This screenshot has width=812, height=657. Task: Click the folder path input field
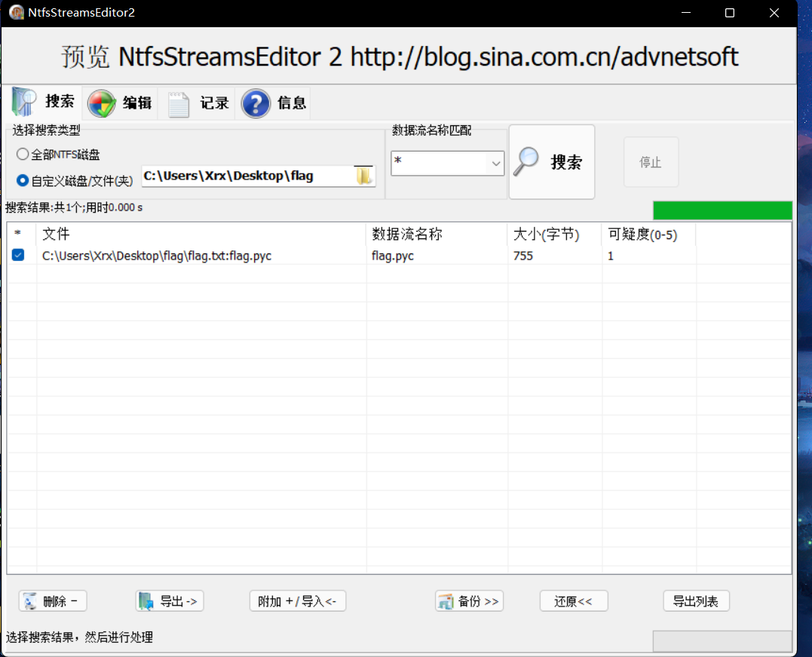pos(247,177)
